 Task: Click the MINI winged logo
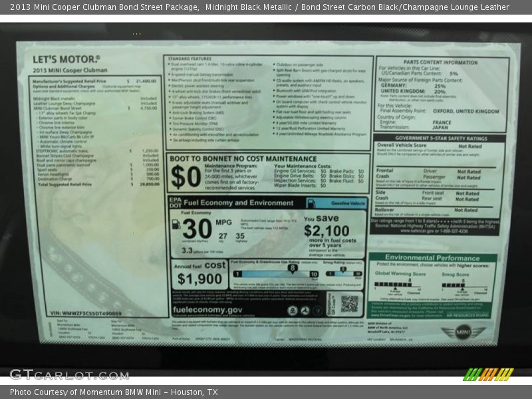coord(463,331)
